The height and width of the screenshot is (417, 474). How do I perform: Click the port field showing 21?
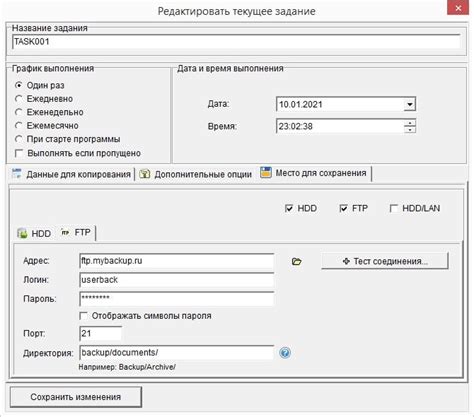point(100,333)
